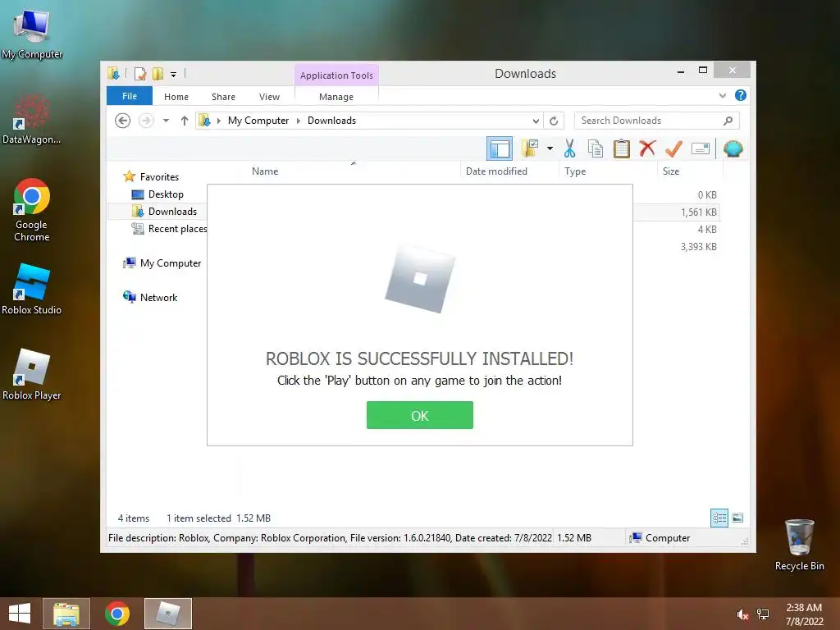Click the Copy toolbar icon
The height and width of the screenshot is (630, 840).
pos(596,148)
